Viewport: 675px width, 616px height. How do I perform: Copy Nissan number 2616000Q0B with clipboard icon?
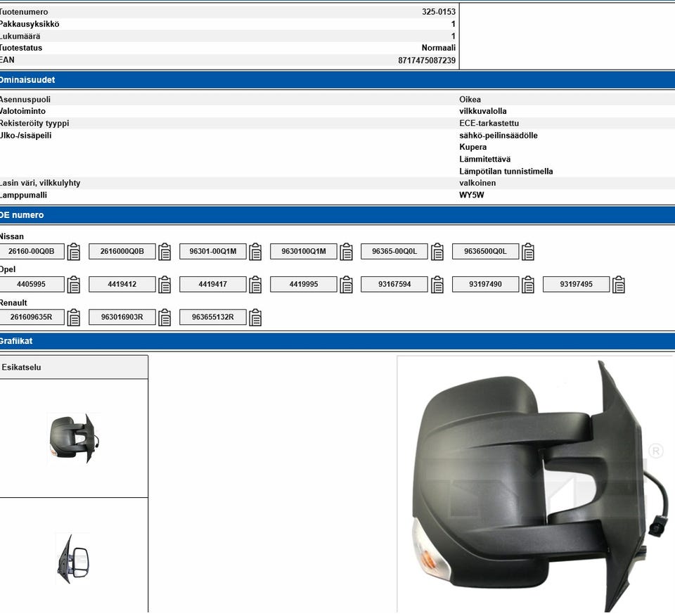point(165,252)
